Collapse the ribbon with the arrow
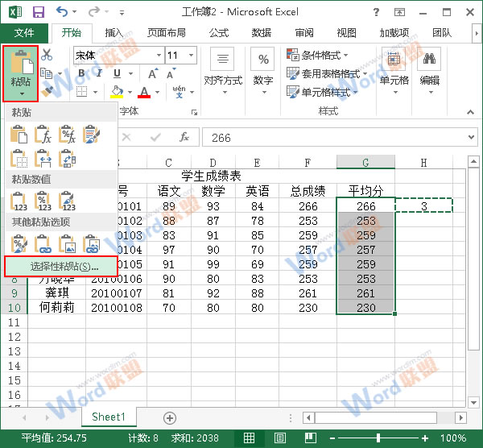Screen dimensions: 483x448 tap(470, 112)
